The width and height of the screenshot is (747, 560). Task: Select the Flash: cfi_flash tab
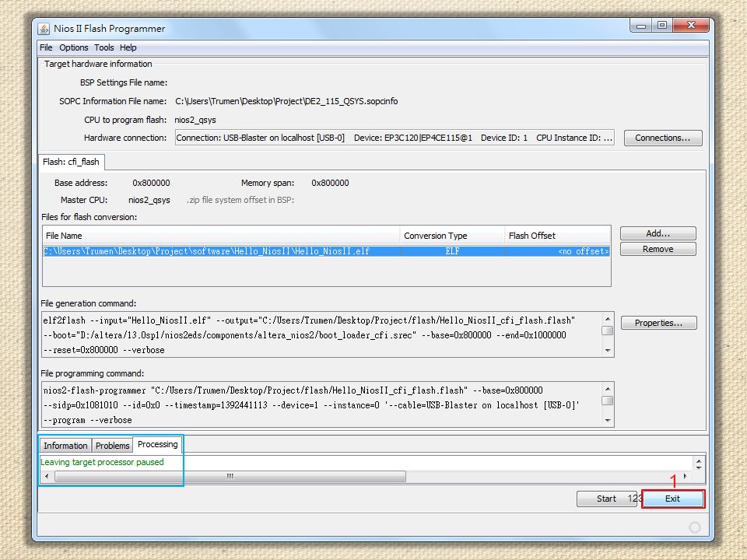71,162
